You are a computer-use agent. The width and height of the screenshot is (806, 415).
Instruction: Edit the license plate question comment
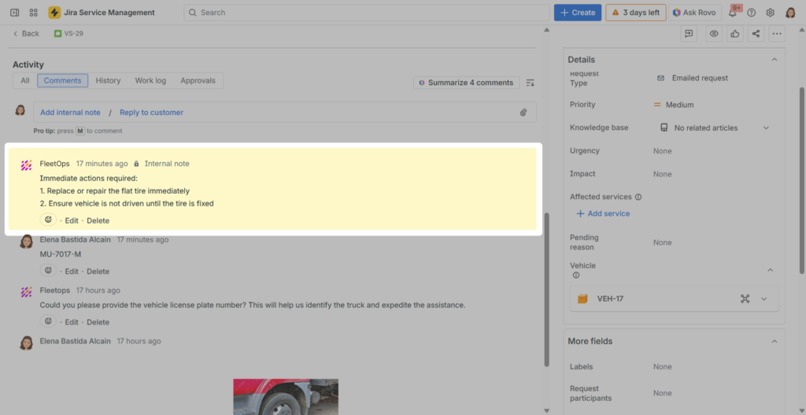[x=71, y=322]
